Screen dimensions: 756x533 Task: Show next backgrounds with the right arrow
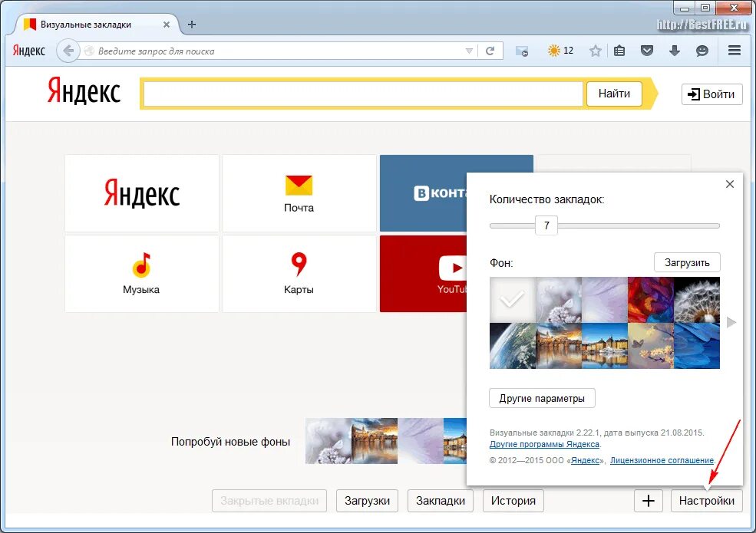(731, 322)
